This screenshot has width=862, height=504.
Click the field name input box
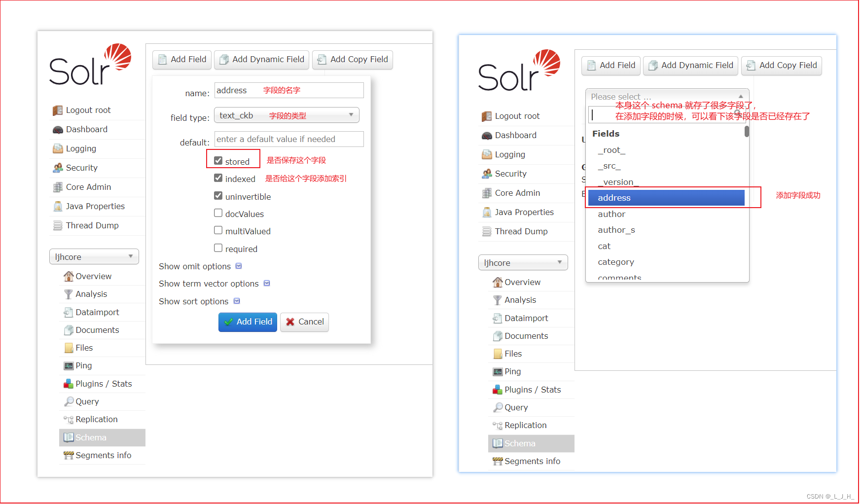[289, 90]
